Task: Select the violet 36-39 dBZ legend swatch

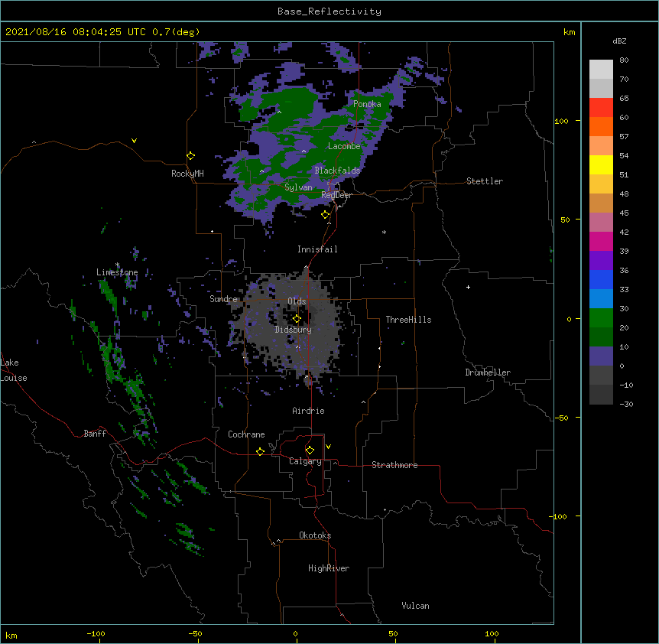Action: tap(601, 261)
